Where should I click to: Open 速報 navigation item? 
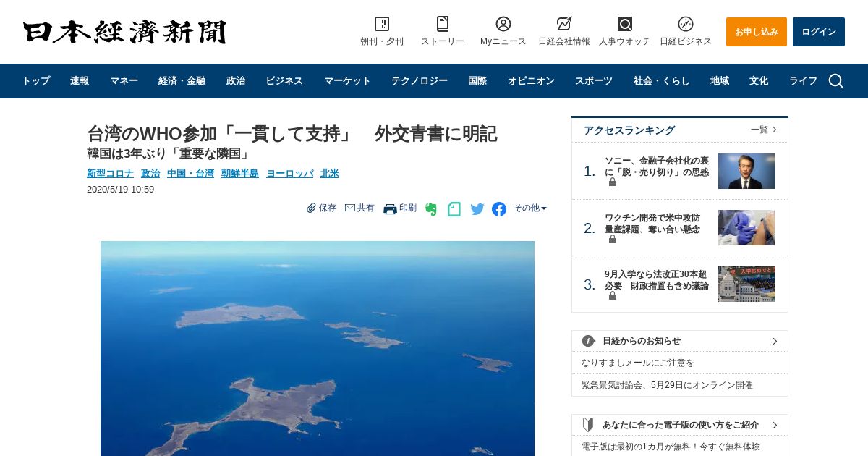pyautogui.click(x=80, y=81)
